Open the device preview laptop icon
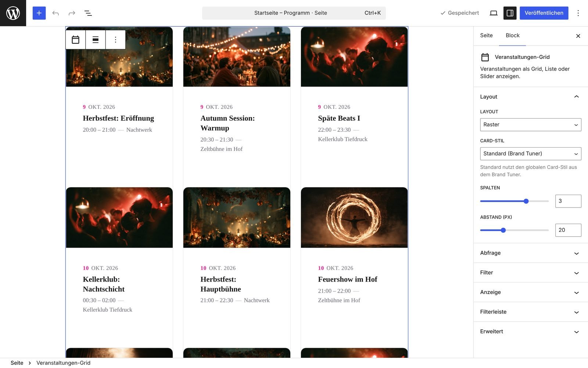 click(x=494, y=13)
